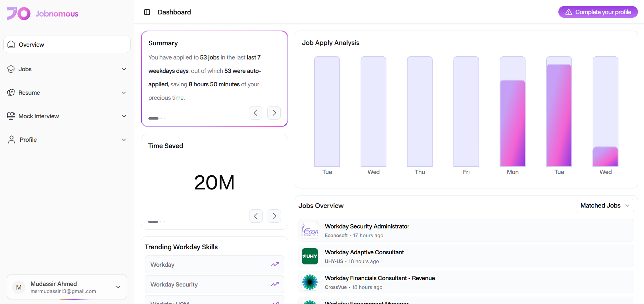The width and height of the screenshot is (644, 304).
Task: Click the user avatar letter M
Action: (x=19, y=287)
